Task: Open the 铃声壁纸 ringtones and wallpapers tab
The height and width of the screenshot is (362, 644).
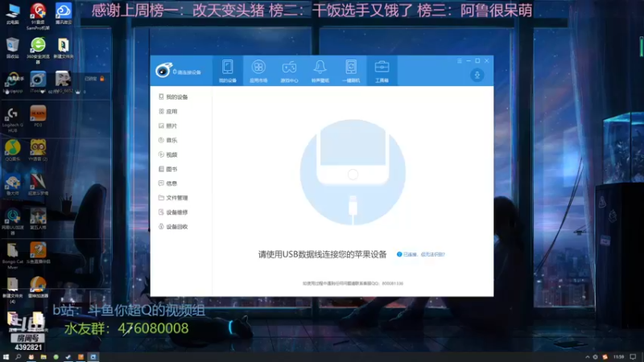Action: [x=320, y=71]
